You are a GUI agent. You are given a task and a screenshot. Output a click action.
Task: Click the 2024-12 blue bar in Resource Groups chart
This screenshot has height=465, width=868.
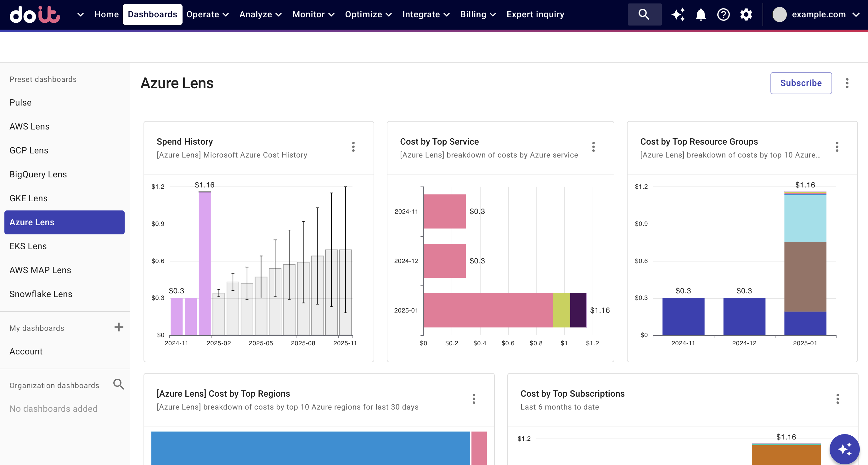coord(744,316)
